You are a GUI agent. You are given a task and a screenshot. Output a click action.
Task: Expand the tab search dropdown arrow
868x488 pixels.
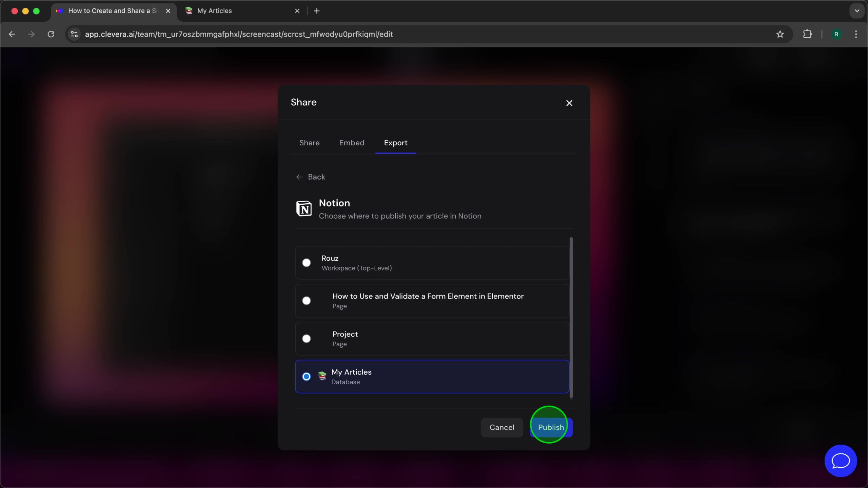pos(857,11)
